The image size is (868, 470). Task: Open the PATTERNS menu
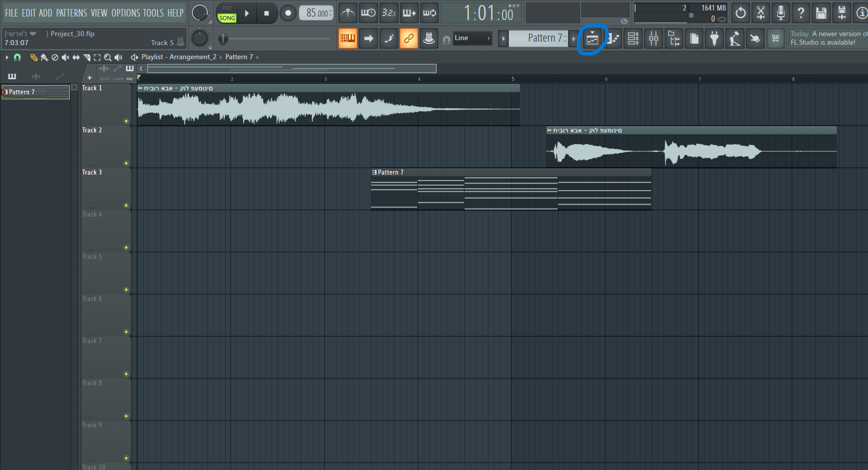click(x=71, y=13)
